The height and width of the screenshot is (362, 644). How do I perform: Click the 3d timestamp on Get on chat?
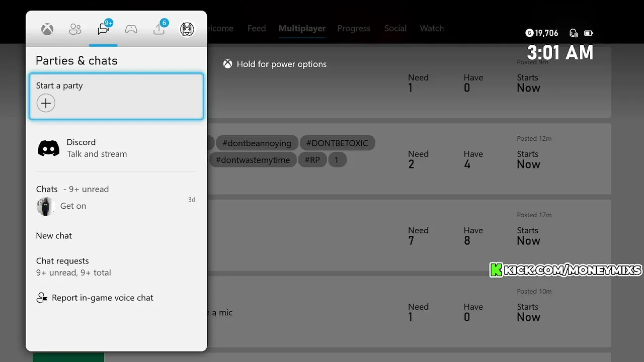192,200
